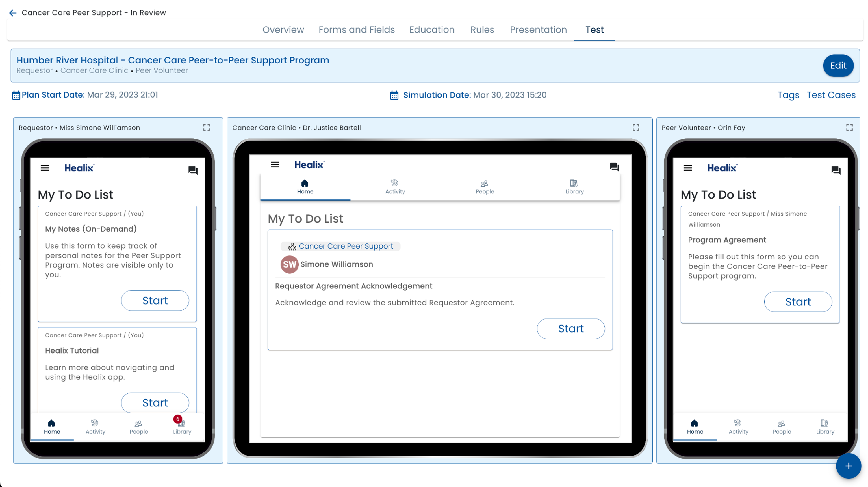Click Healix logo on Peer Volunteer phone
This screenshot has height=487, width=868.
(722, 168)
